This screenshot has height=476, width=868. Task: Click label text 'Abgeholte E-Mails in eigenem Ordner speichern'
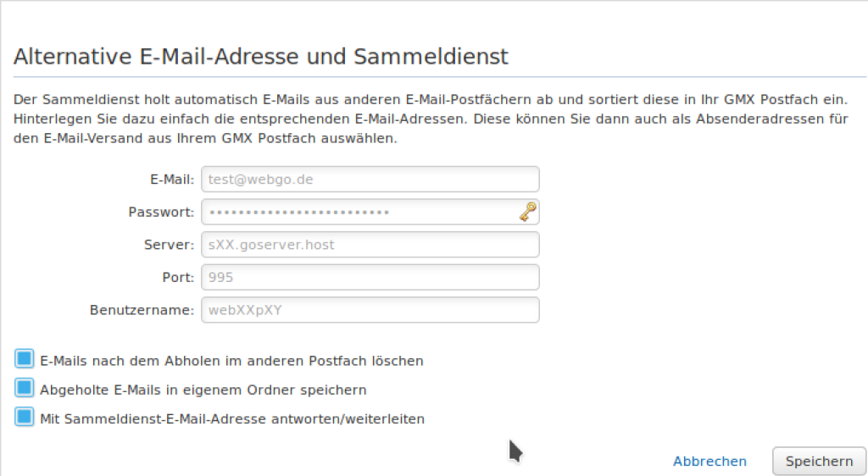[203, 390]
